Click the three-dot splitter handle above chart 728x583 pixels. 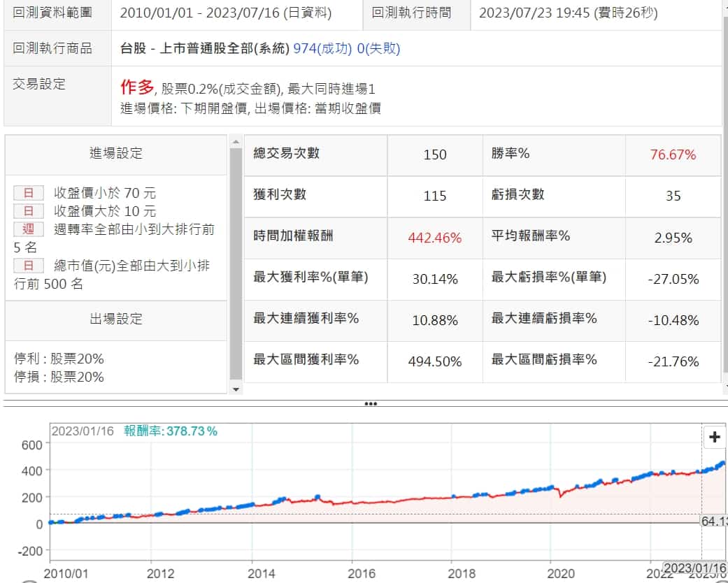371,404
